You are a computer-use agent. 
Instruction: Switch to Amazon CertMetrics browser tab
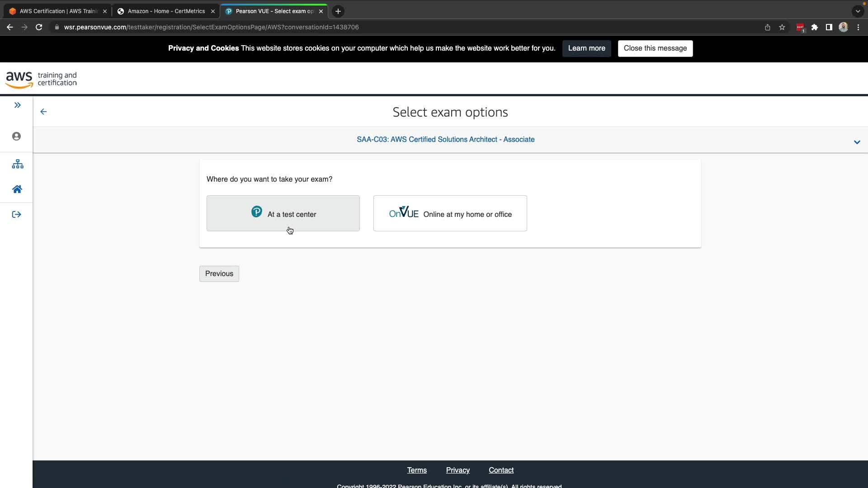tap(166, 11)
